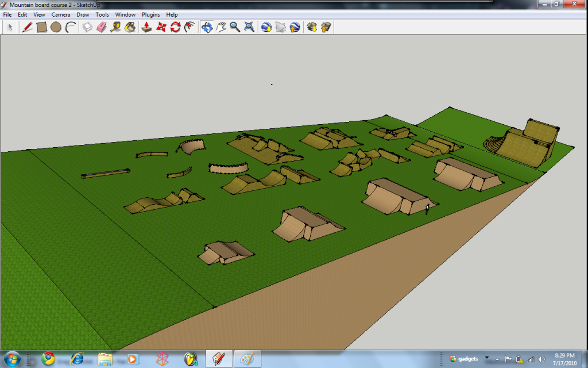
Task: Open the Draw menu
Action: pyautogui.click(x=83, y=14)
